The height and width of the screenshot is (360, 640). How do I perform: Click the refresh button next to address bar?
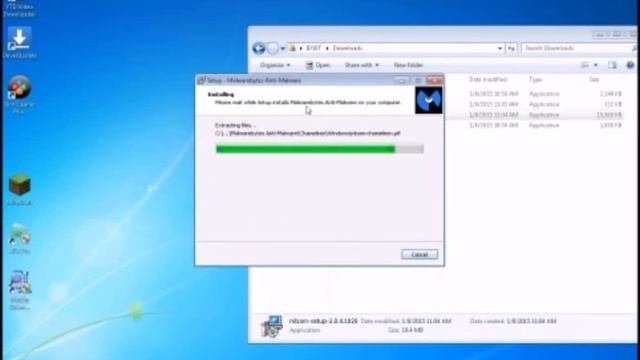click(511, 49)
